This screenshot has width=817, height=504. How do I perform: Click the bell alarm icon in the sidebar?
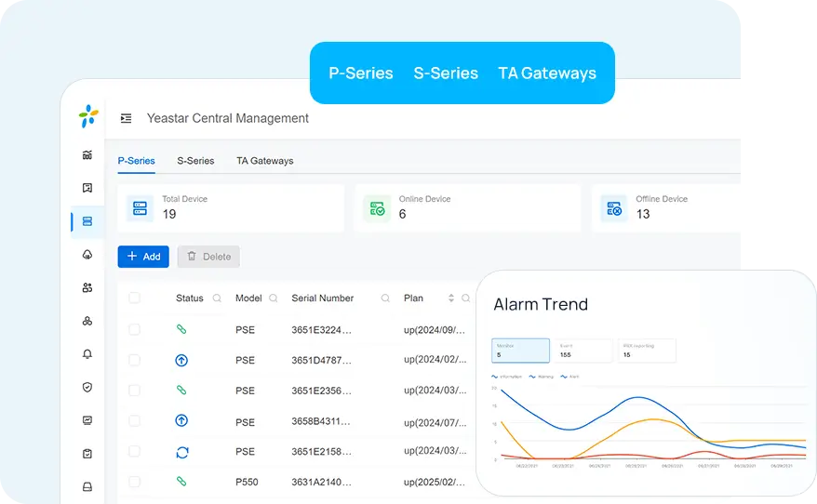[x=87, y=354]
